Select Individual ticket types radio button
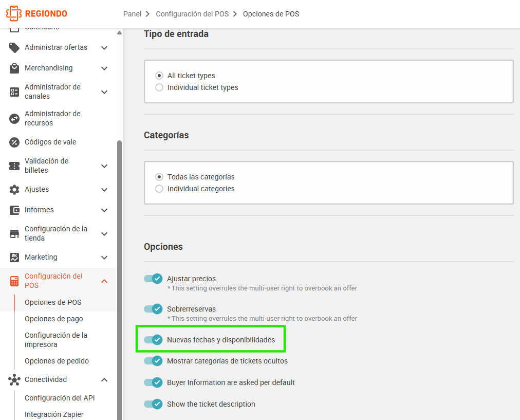This screenshot has width=520, height=420. pyautogui.click(x=159, y=87)
